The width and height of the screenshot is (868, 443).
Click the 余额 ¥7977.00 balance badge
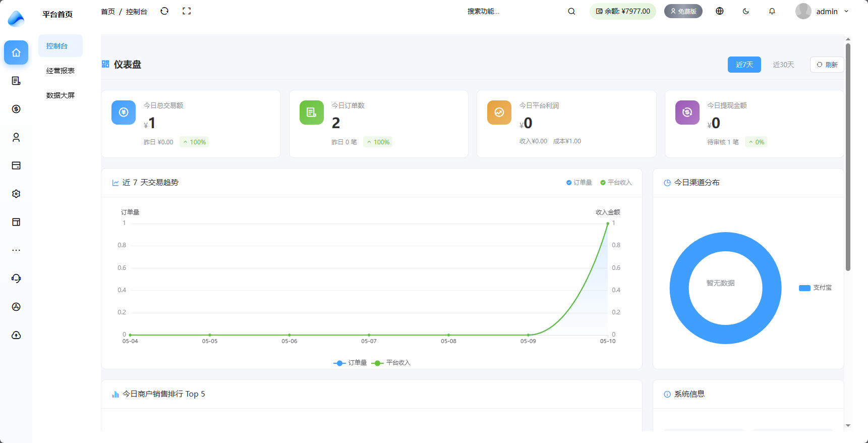pyautogui.click(x=623, y=11)
